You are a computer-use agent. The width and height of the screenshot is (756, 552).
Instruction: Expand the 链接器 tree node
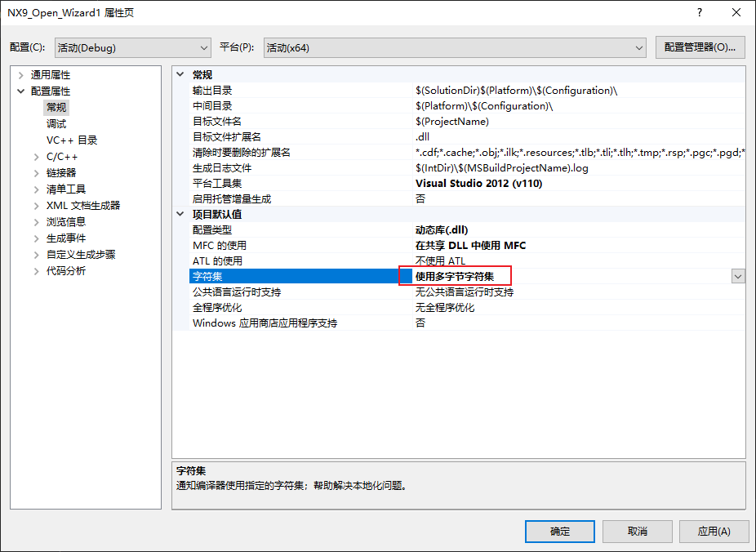[x=37, y=173]
